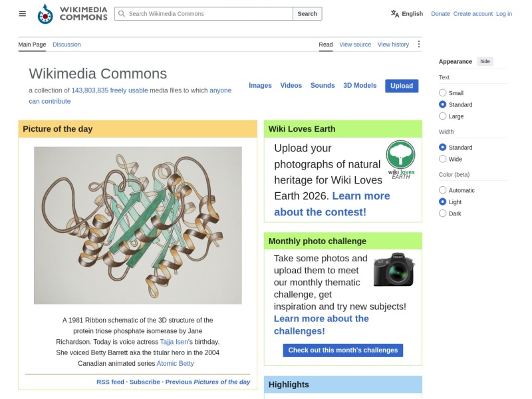Click the Wikimedia Commons logo
The height and width of the screenshot is (399, 532).
coord(72,13)
